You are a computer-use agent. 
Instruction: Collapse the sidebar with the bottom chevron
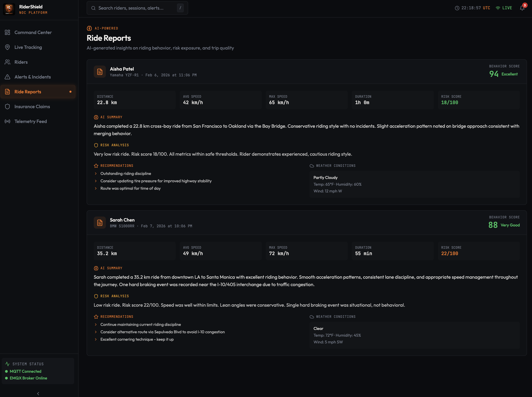coord(38,393)
